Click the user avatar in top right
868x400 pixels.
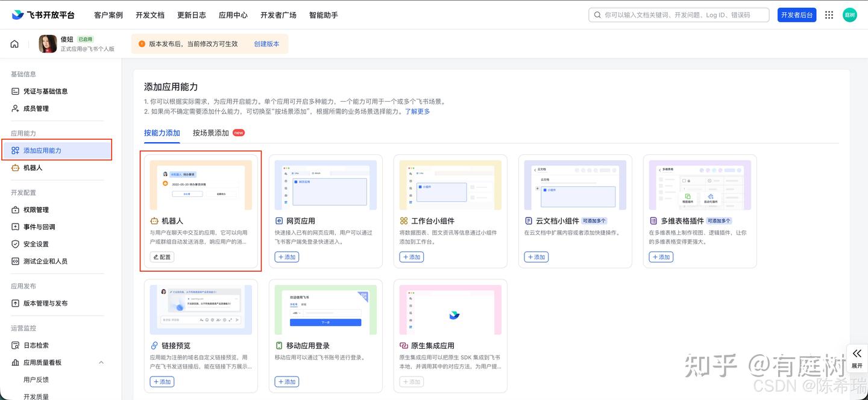click(x=849, y=15)
